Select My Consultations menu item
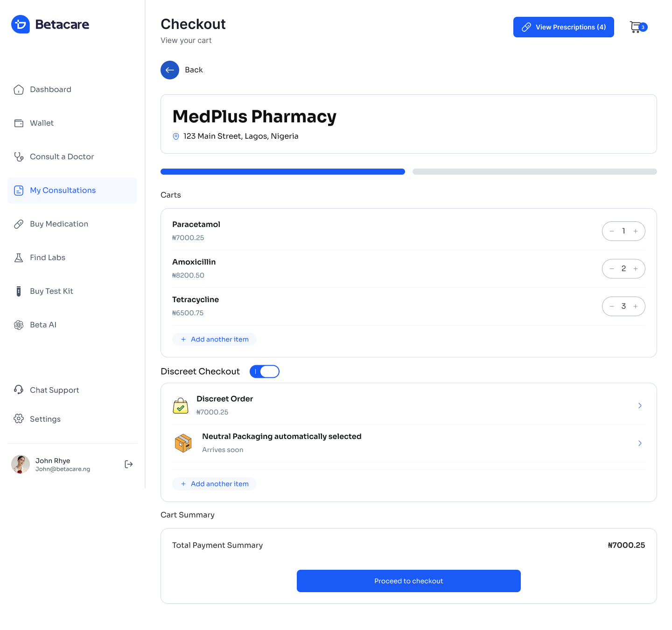672x630 pixels. (72, 191)
